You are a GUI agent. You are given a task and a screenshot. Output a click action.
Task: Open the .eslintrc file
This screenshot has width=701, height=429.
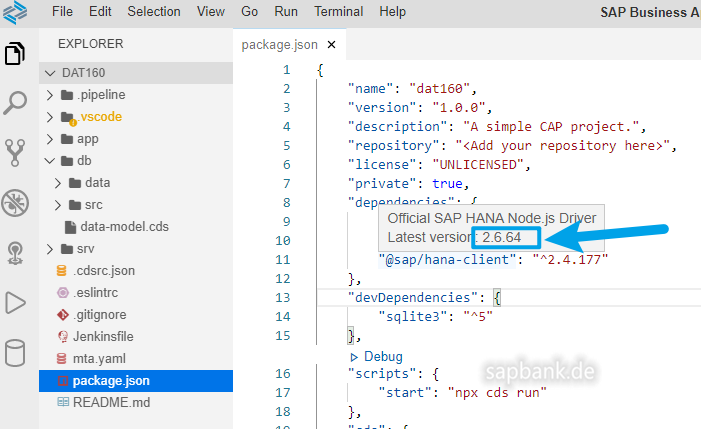(x=96, y=292)
